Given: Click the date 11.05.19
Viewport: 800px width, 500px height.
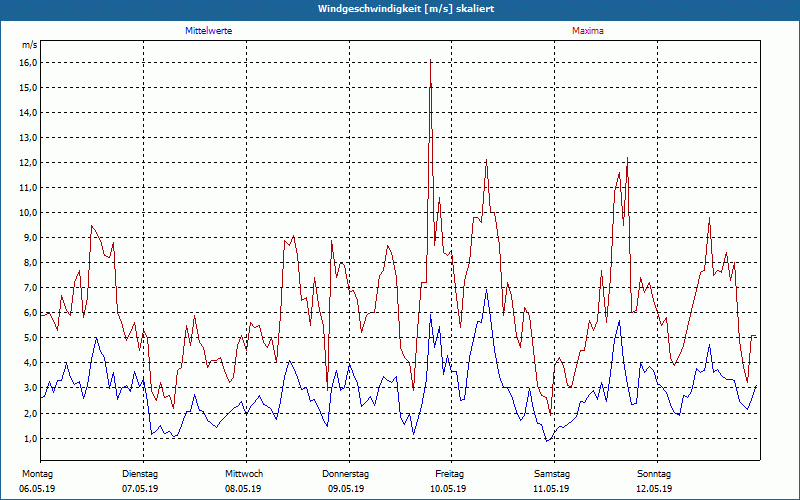Looking at the screenshot, I should pos(551,489).
